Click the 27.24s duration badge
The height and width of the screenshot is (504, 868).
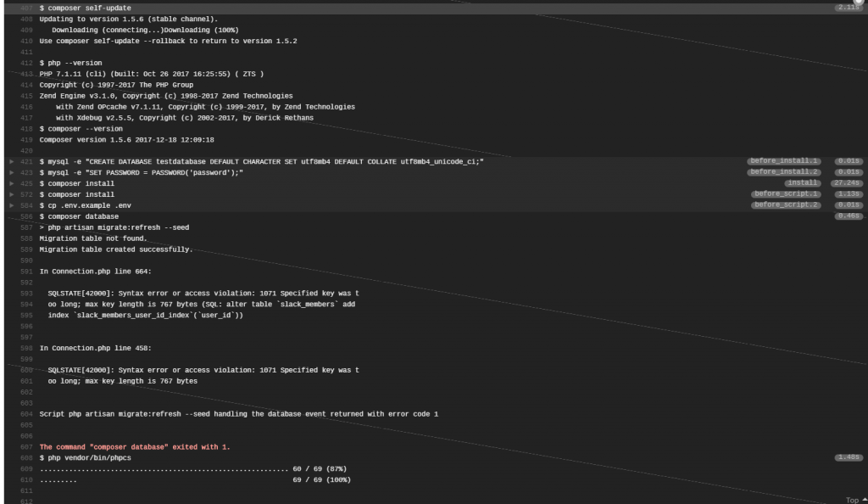(x=847, y=182)
